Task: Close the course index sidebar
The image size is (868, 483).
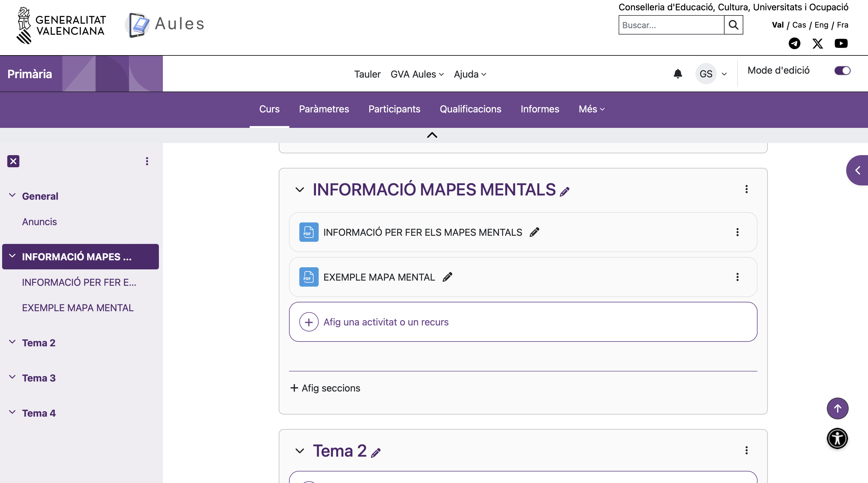Action: (x=13, y=161)
